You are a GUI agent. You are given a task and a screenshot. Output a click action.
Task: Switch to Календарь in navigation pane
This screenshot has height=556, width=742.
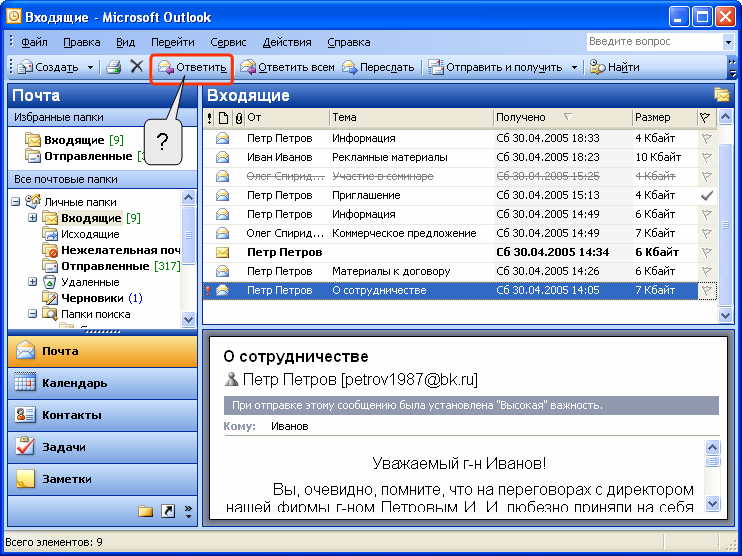98,383
